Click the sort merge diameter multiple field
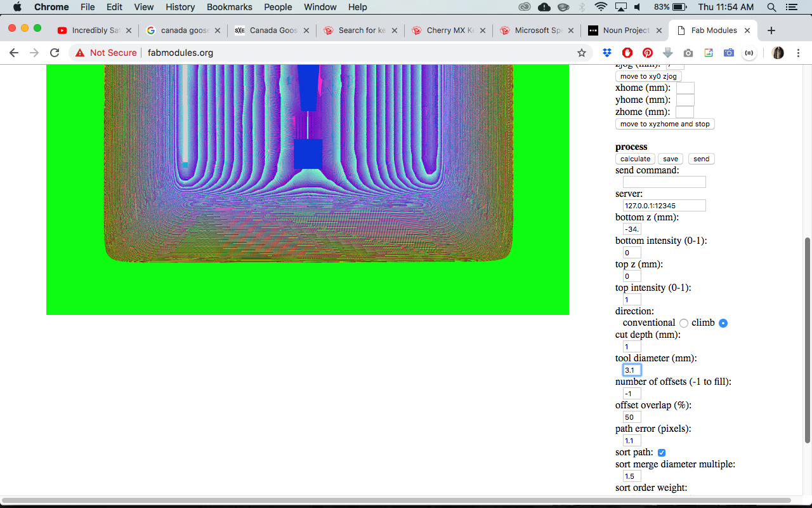Viewport: 812px width, 508px height. click(x=632, y=476)
